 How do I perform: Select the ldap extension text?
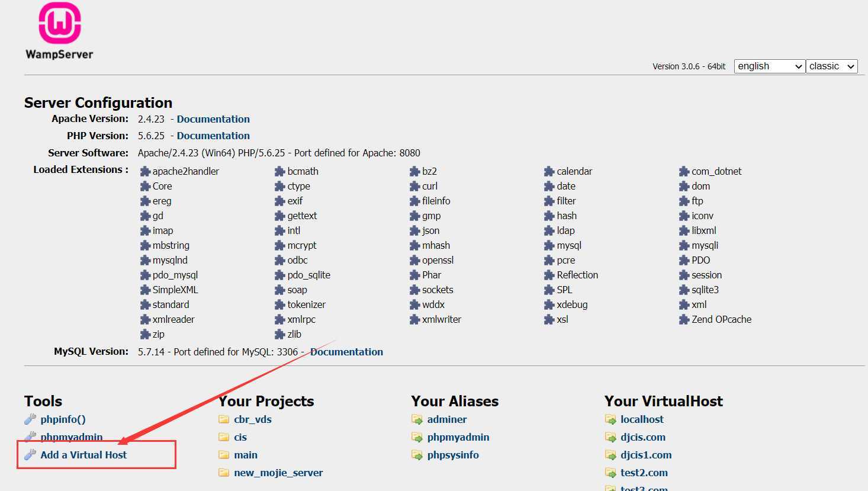[566, 230]
